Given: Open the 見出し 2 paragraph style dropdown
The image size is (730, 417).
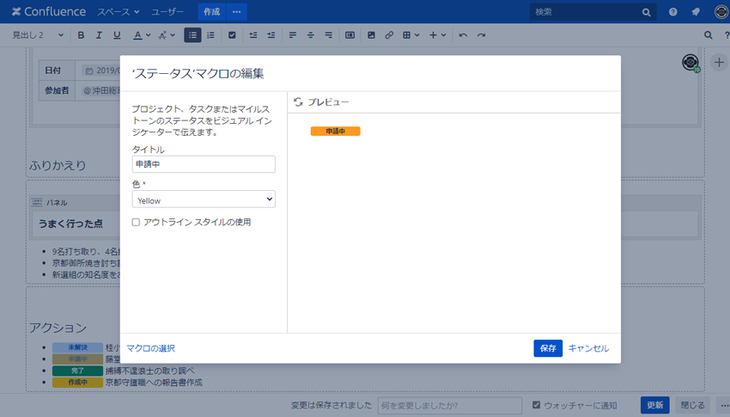Looking at the screenshot, I should coord(37,35).
